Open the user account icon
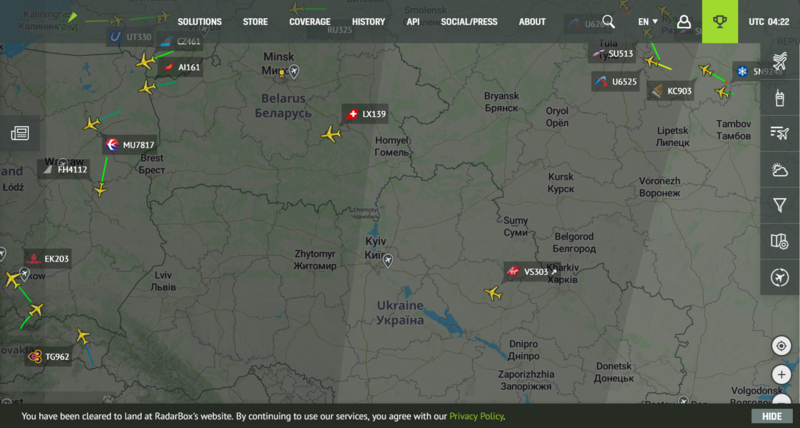 [684, 21]
